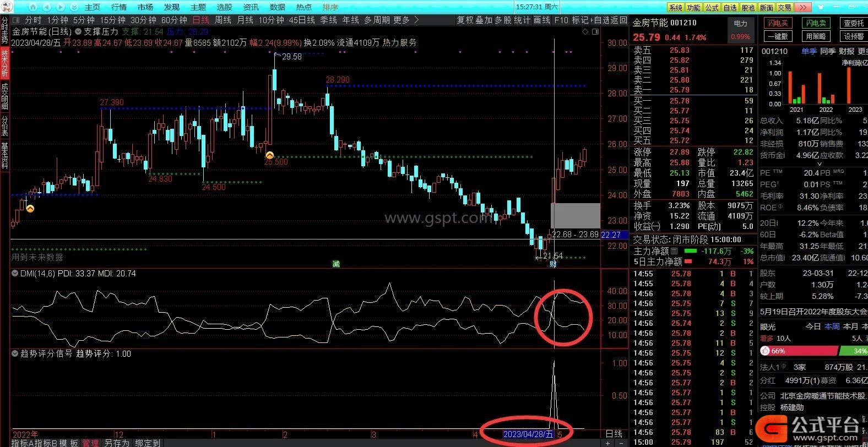Click the 一键撤 button
This screenshot has width=868, height=447.
point(778,36)
